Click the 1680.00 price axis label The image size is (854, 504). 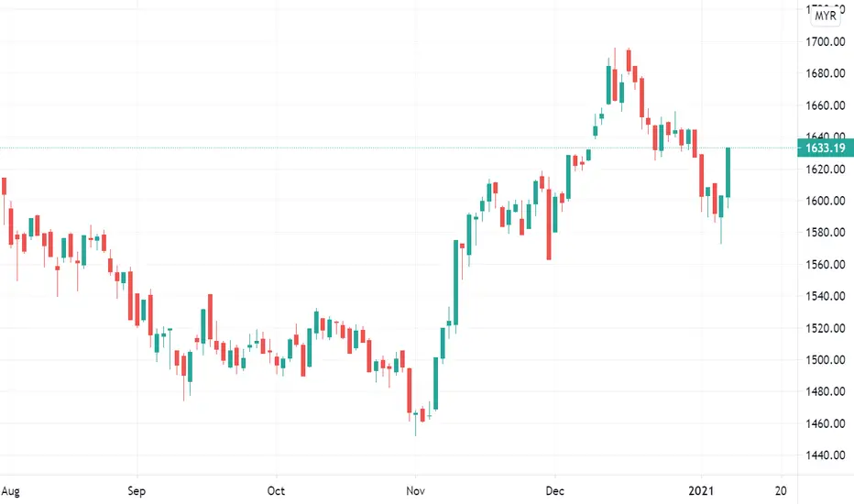(825, 73)
